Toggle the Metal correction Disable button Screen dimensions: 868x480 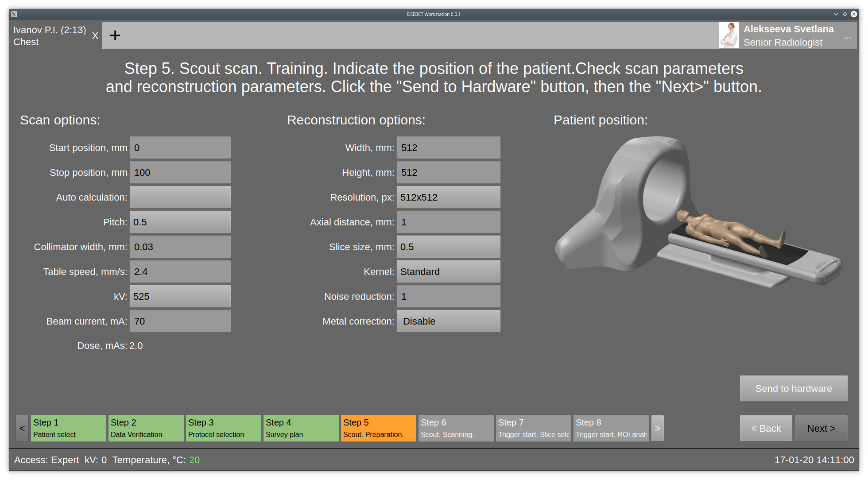[x=448, y=321]
